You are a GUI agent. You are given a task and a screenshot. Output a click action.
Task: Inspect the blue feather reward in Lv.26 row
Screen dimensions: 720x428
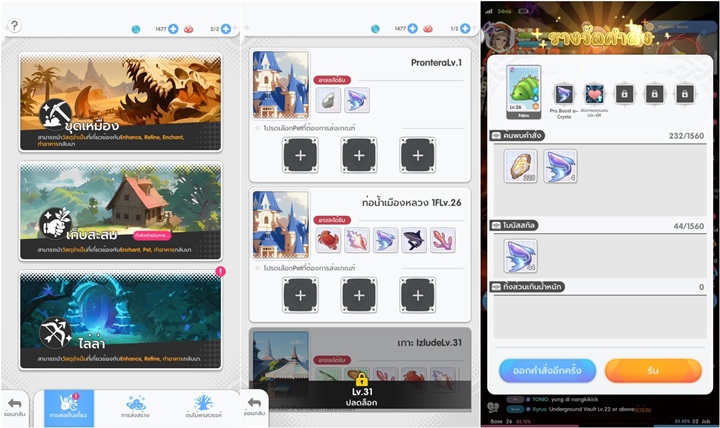coord(385,240)
